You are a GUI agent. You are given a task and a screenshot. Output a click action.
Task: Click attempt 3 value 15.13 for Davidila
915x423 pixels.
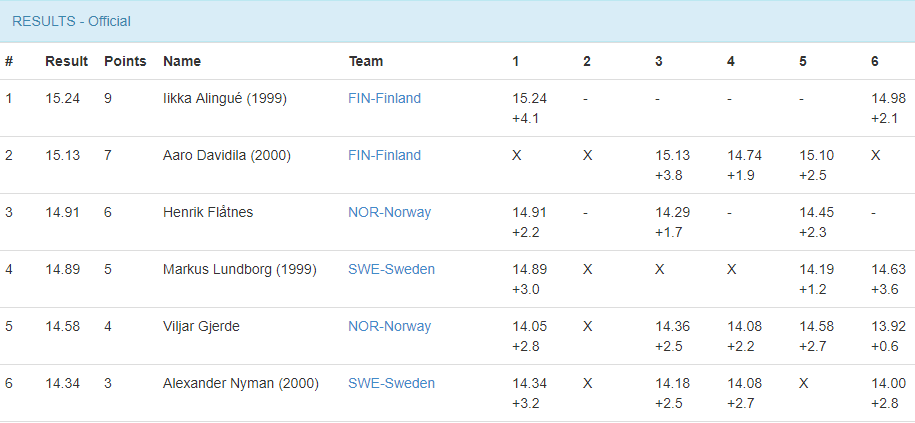click(672, 156)
